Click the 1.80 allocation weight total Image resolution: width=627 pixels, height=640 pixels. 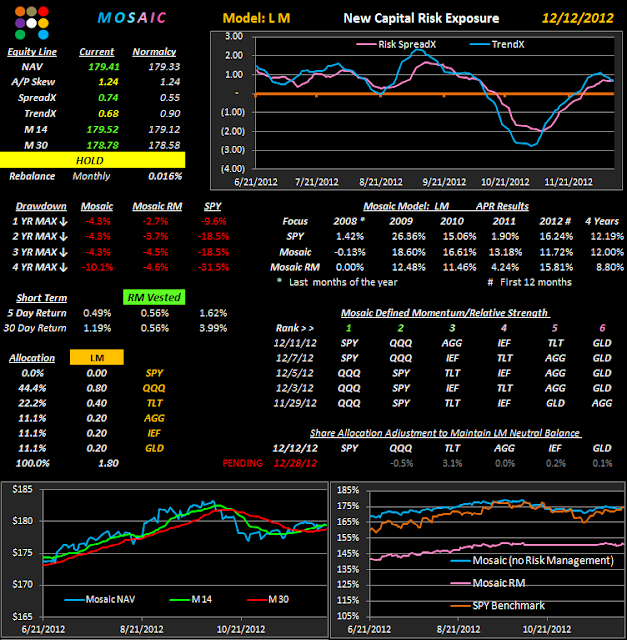(x=108, y=464)
